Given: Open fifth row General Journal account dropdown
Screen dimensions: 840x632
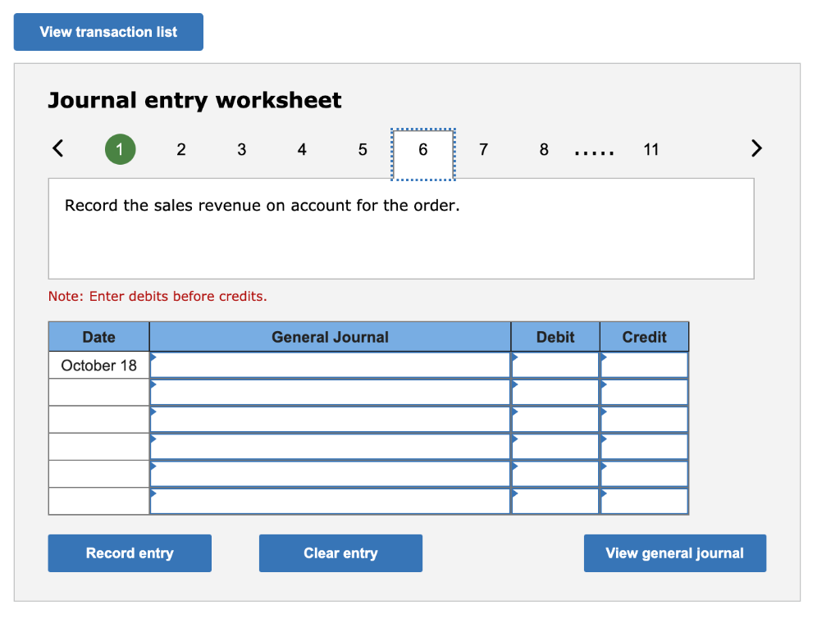Looking at the screenshot, I should [x=330, y=474].
